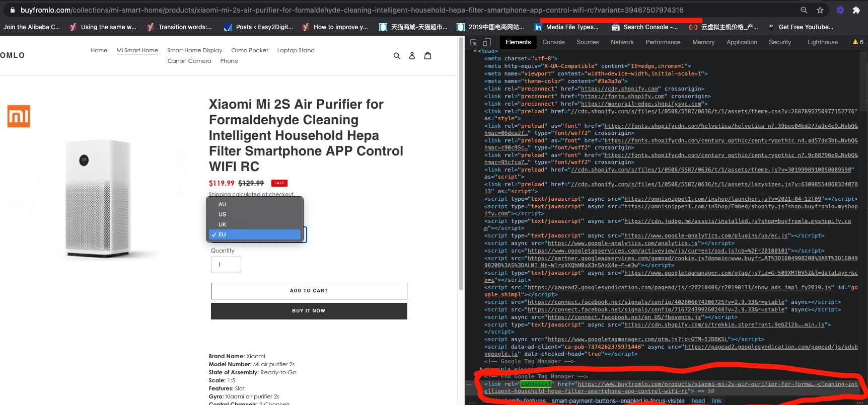Select US in the plug dropdown
Image resolution: width=868 pixels, height=405 pixels.
pyautogui.click(x=255, y=214)
